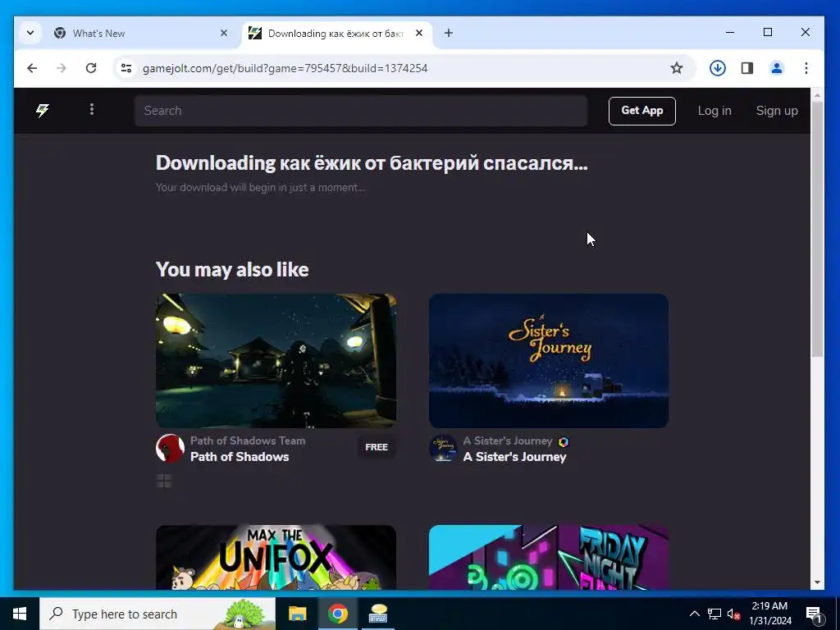Click the scrollbar up arrow
Image resolution: width=840 pixels, height=630 pixels.
click(x=817, y=96)
